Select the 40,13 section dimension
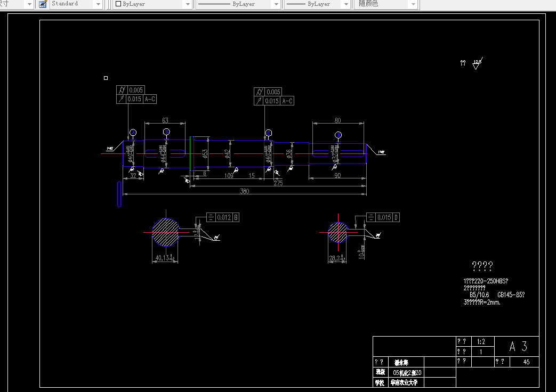 click(x=165, y=258)
